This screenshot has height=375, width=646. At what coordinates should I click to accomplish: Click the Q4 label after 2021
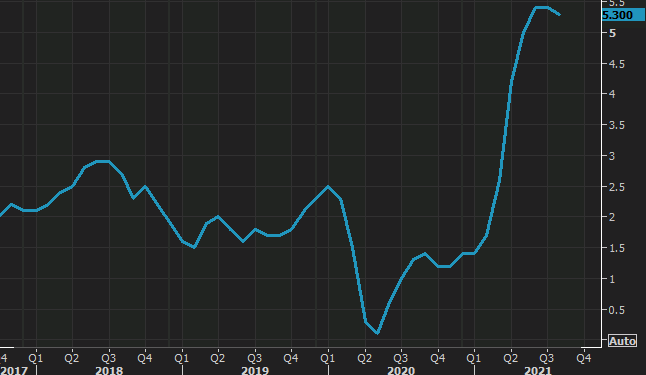(583, 358)
